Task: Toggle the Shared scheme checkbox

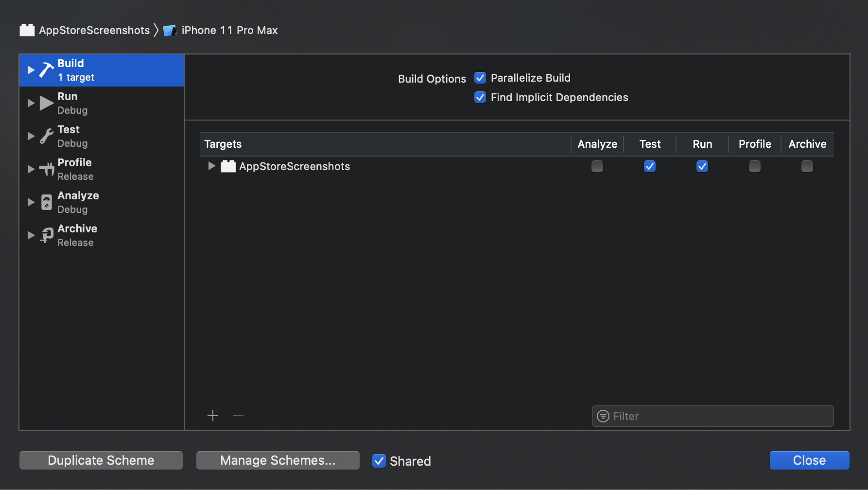Action: tap(379, 461)
